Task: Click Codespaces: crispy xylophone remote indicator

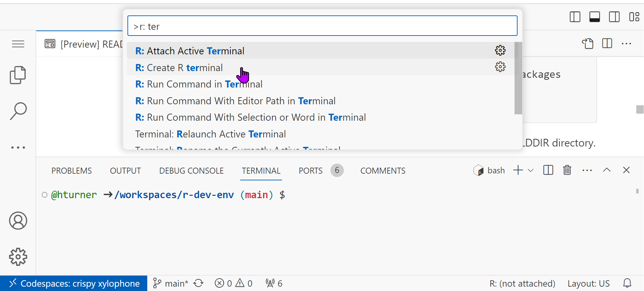Action: [x=74, y=283]
